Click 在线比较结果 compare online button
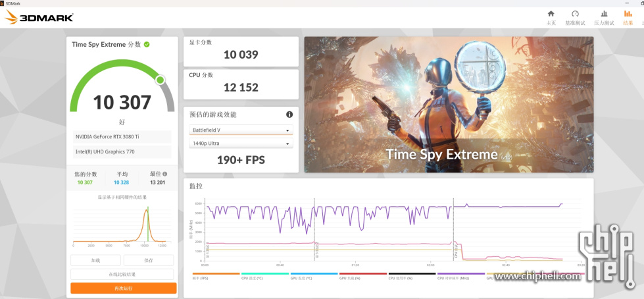644x299 pixels. pyautogui.click(x=122, y=274)
